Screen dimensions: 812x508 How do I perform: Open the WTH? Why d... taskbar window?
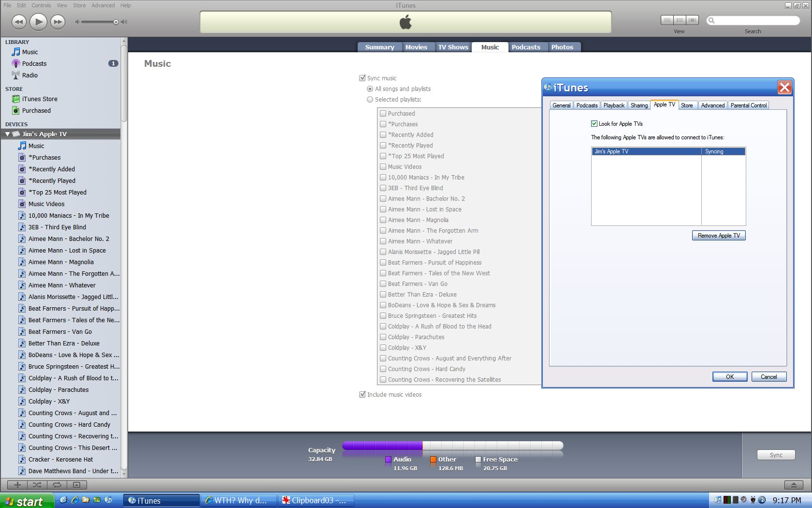[x=239, y=500]
